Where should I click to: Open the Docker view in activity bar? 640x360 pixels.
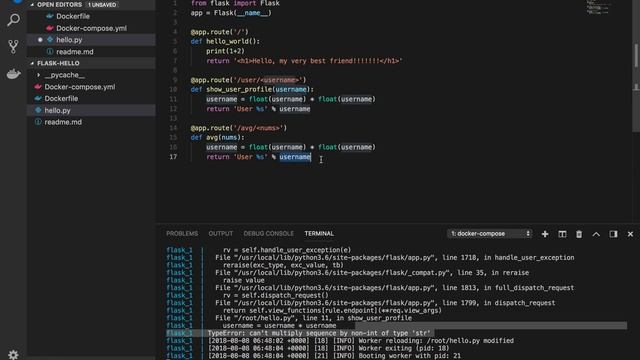coord(13,74)
